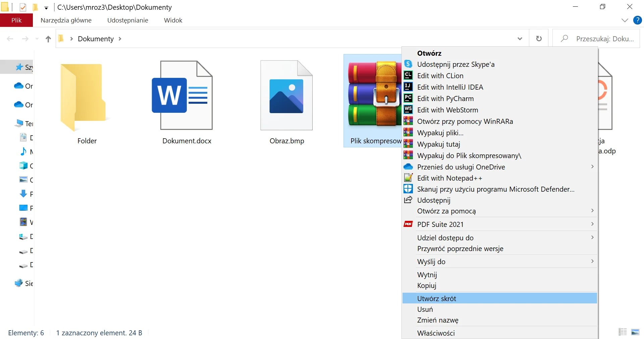Select the Obraz.bmp image file icon
The width and height of the screenshot is (644, 339).
pyautogui.click(x=286, y=95)
